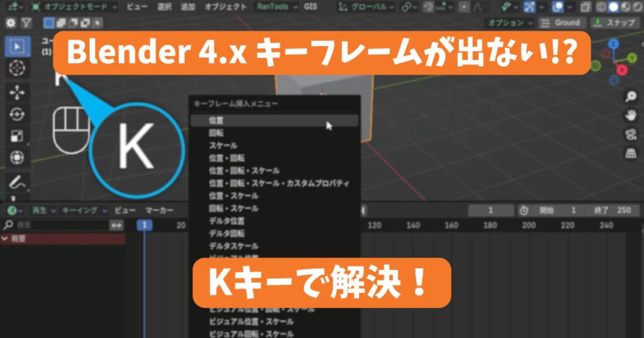Toggle proportional editing
The width and height of the screenshot is (644, 338).
tap(464, 7)
